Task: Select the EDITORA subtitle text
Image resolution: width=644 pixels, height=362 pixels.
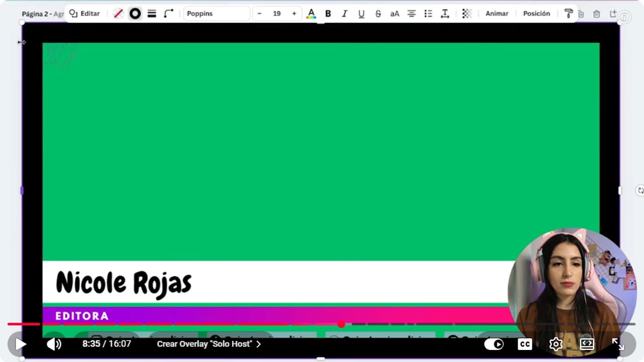Action: (82, 316)
